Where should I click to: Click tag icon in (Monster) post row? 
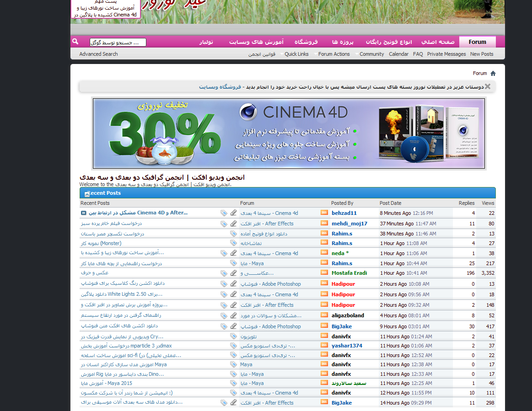click(x=233, y=243)
